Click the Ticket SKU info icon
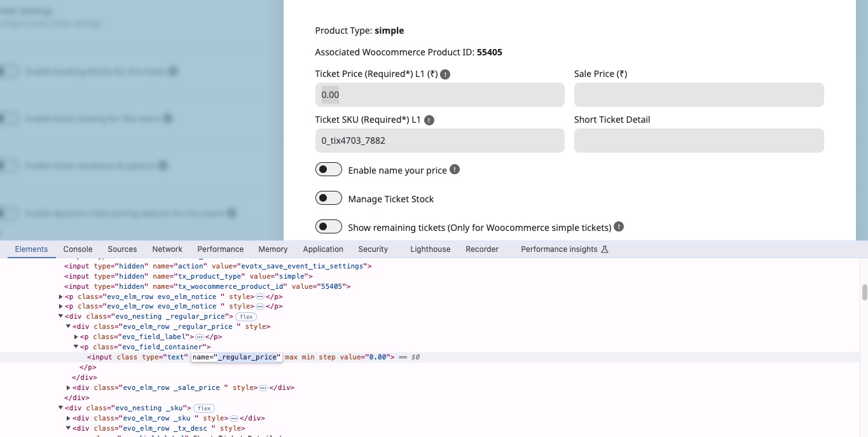 (x=429, y=120)
